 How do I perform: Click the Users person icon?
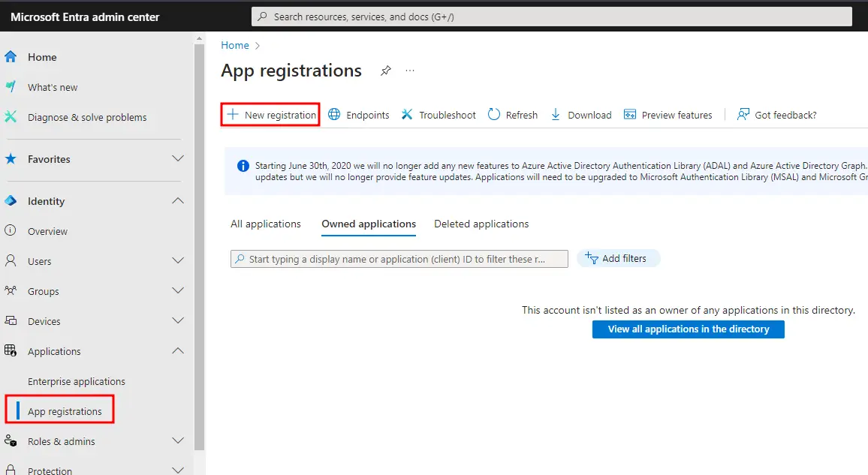[x=11, y=260]
